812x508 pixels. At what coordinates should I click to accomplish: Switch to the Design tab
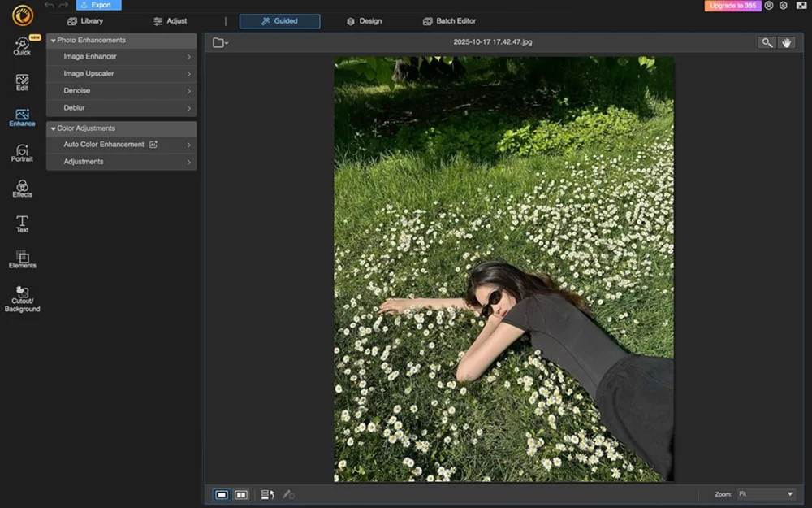[363, 21]
